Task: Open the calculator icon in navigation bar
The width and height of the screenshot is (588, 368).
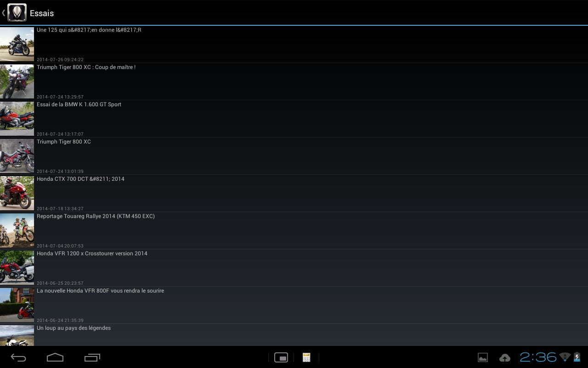Action: click(x=306, y=357)
